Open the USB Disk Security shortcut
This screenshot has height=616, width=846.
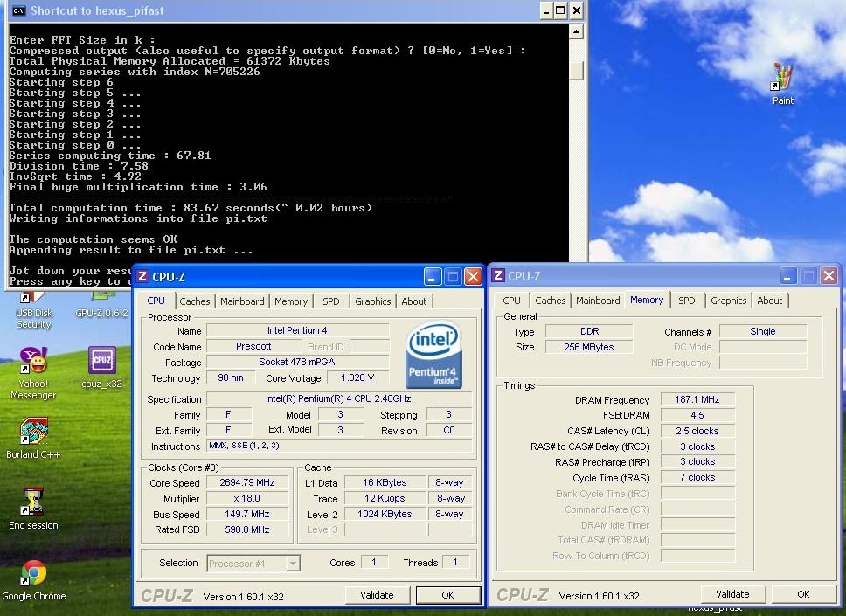(x=33, y=312)
